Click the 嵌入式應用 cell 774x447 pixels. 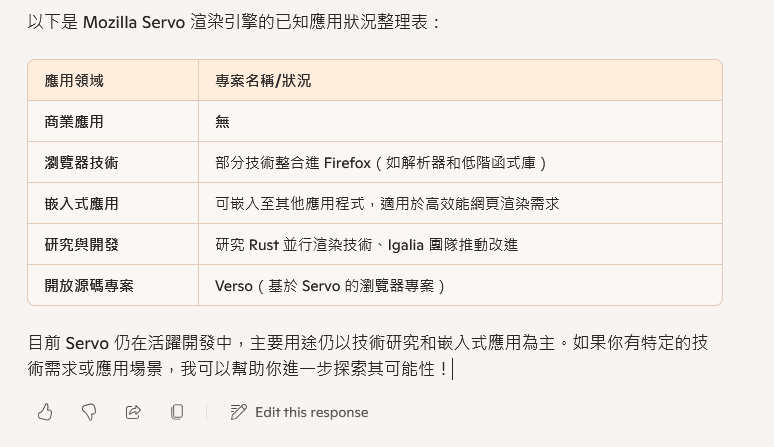81,203
